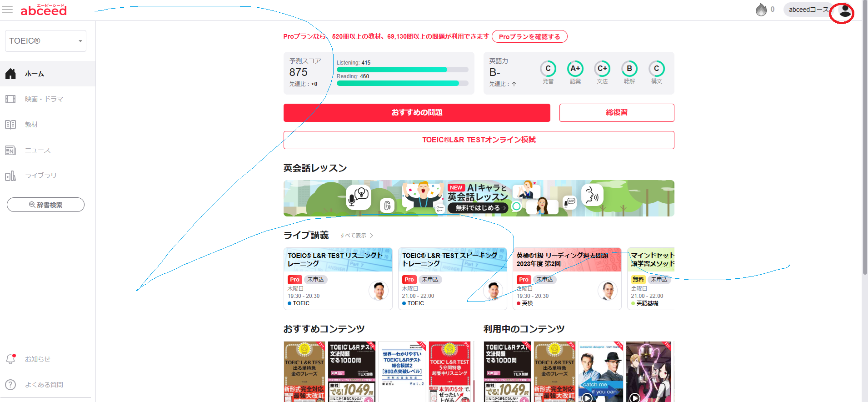Click the 映画・ドラマ film icon

pos(10,99)
